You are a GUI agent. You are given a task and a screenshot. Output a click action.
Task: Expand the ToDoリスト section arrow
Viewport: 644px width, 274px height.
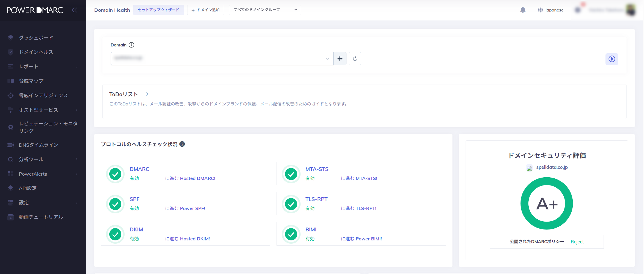click(x=147, y=94)
